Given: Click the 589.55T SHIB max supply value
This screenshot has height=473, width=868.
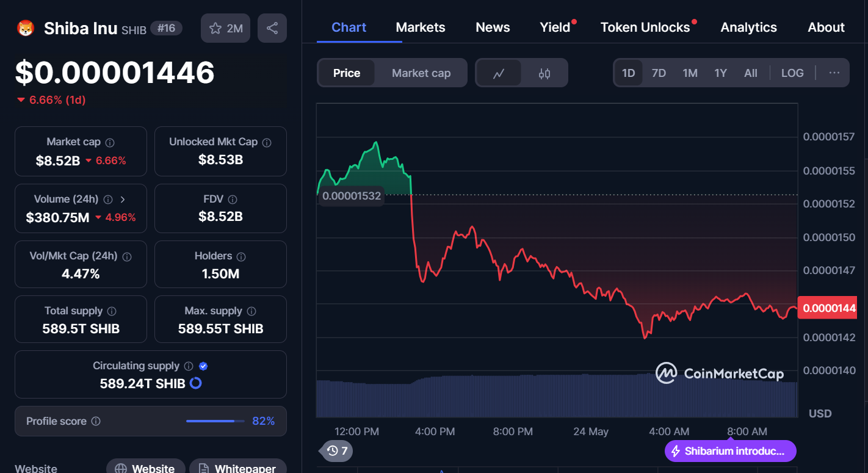Looking at the screenshot, I should 220,329.
